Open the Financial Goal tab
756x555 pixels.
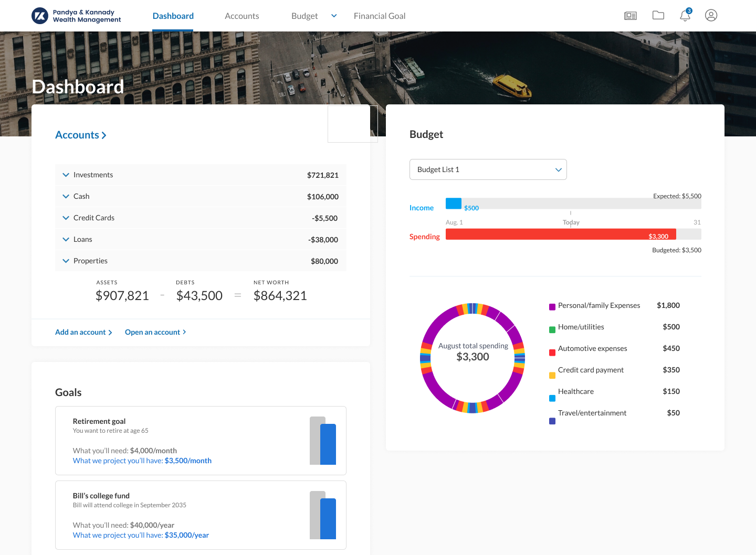[380, 16]
